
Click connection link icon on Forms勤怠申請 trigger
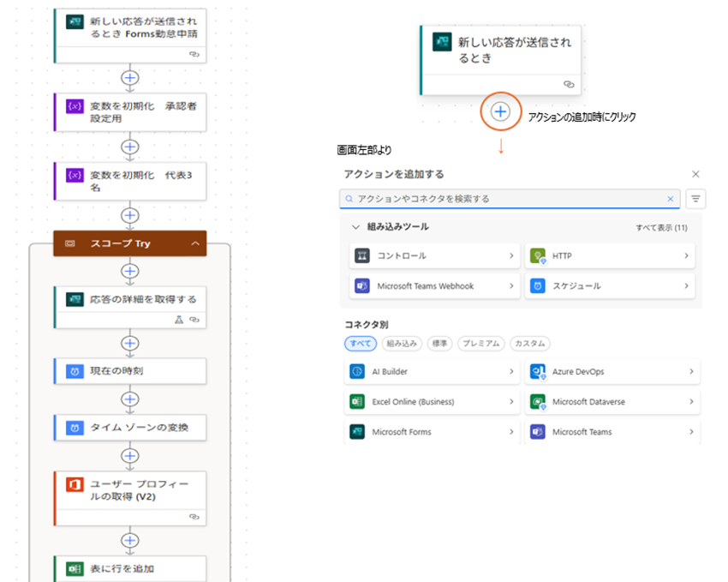[x=194, y=54]
